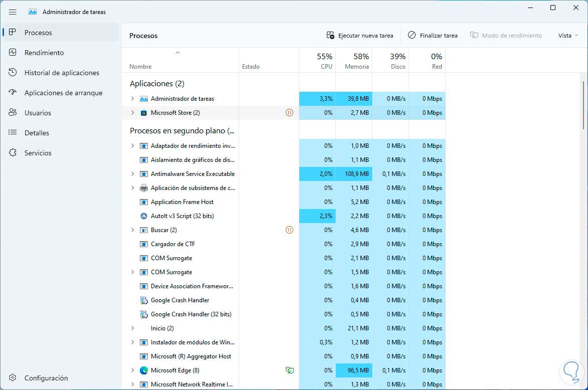Viewport: 588px width, 390px height.
Task: Open the Vista dropdown
Action: 568,35
